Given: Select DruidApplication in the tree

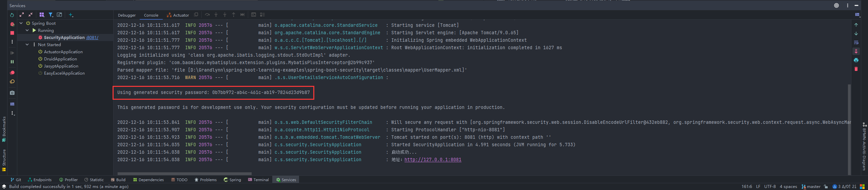Looking at the screenshot, I should coord(60,59).
